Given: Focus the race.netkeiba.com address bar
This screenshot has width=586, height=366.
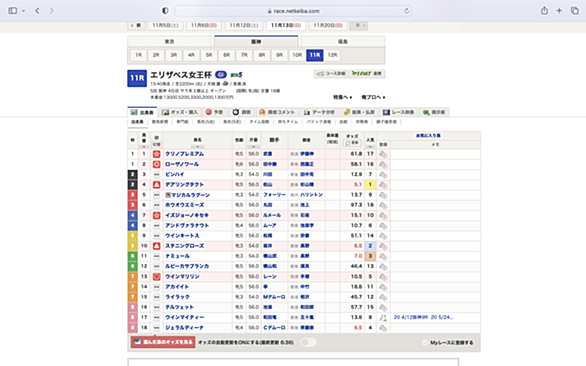Looking at the screenshot, I should click(x=293, y=11).
